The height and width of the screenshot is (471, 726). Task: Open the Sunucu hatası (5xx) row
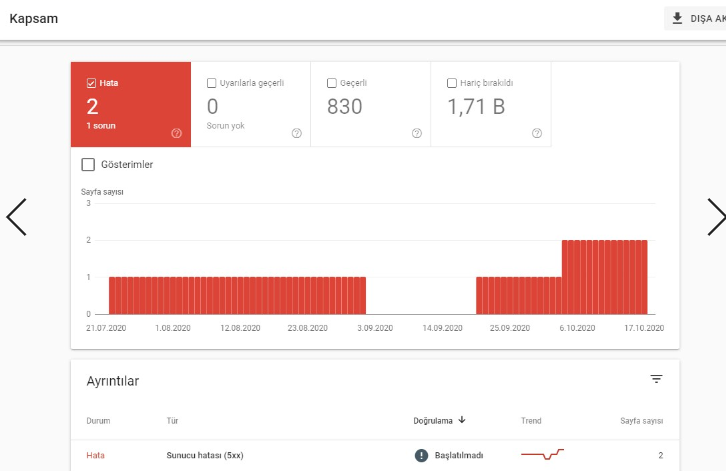pos(375,455)
